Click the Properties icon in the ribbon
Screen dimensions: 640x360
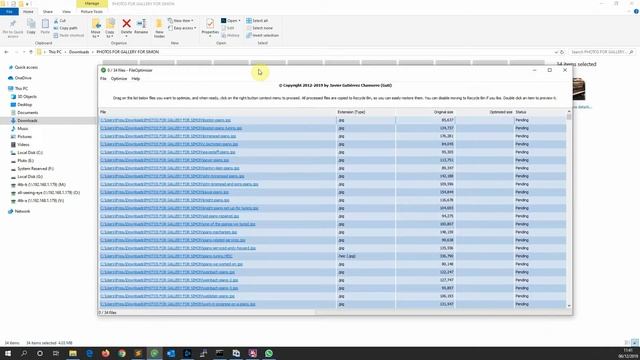[210, 23]
